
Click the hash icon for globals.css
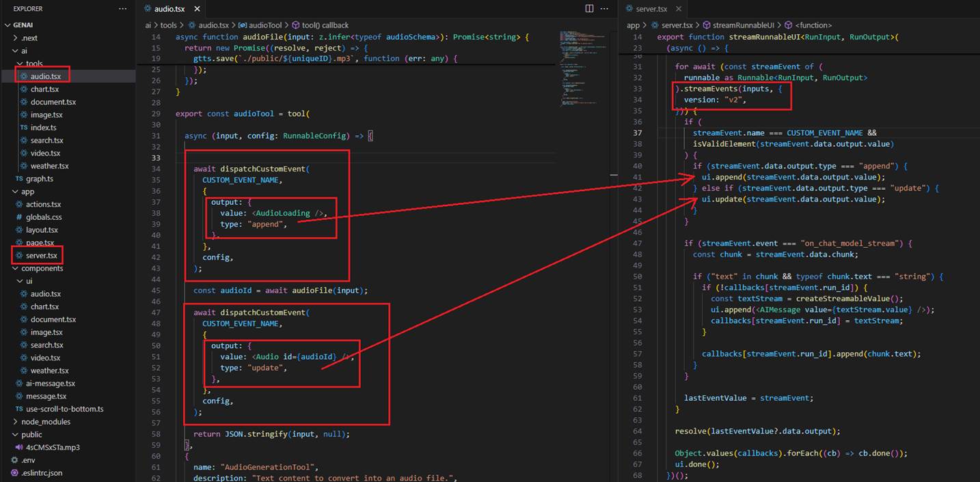point(19,217)
